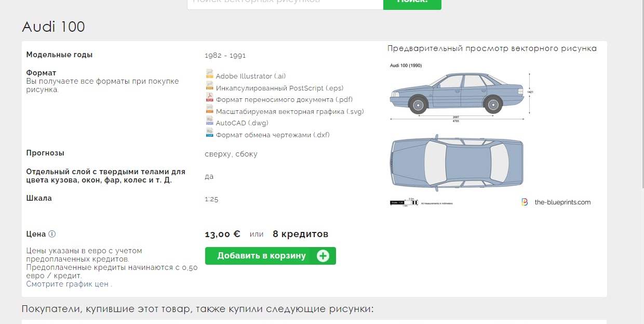Click the SVG format file icon

pos(209,109)
